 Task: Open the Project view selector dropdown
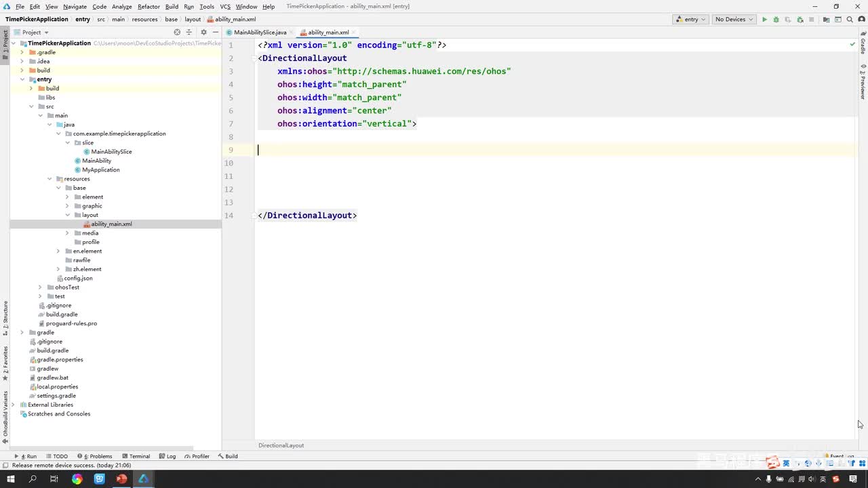[x=31, y=32]
